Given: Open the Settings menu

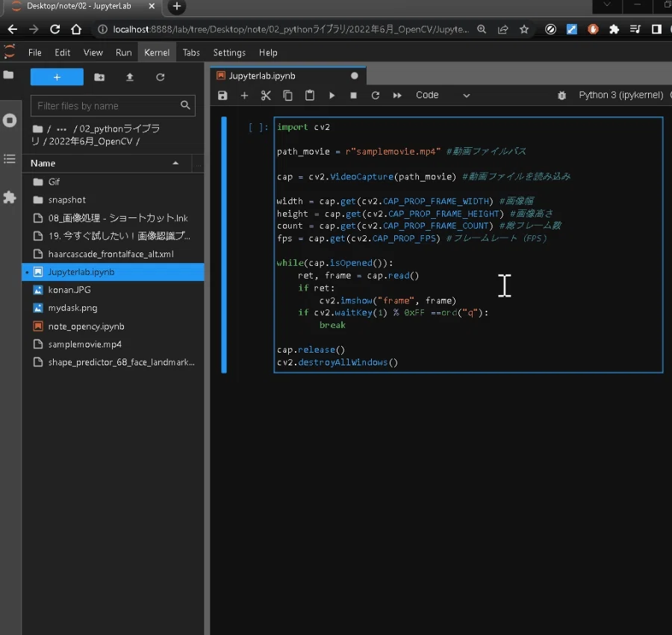Looking at the screenshot, I should click(229, 53).
